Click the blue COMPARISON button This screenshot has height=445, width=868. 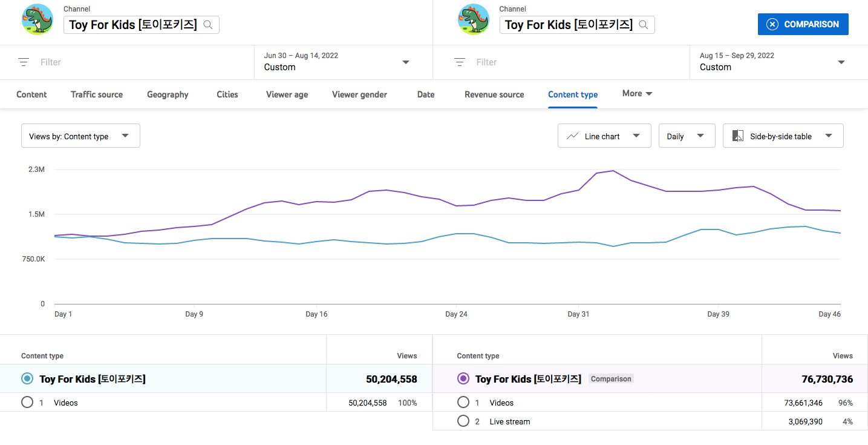pos(803,24)
